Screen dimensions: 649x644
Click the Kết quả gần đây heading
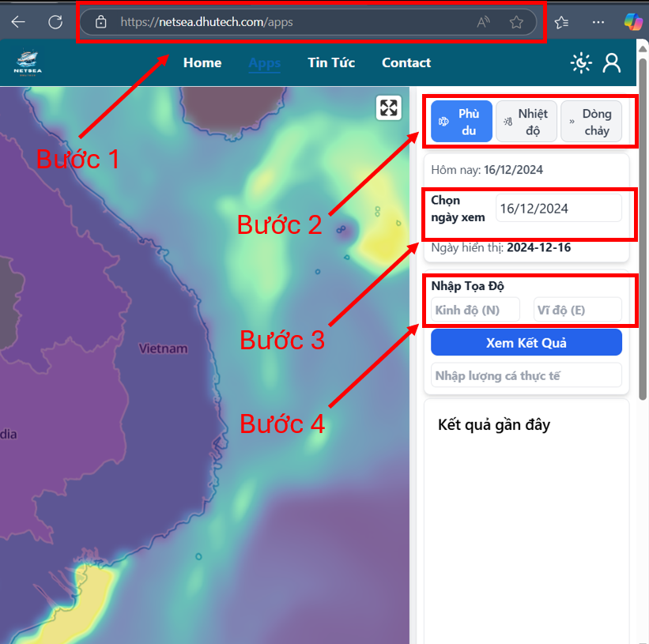tap(494, 425)
